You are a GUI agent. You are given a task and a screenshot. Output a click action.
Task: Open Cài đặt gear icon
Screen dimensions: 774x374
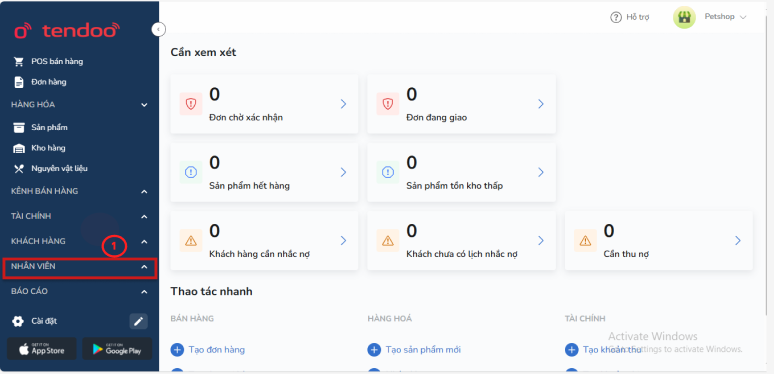tap(18, 321)
